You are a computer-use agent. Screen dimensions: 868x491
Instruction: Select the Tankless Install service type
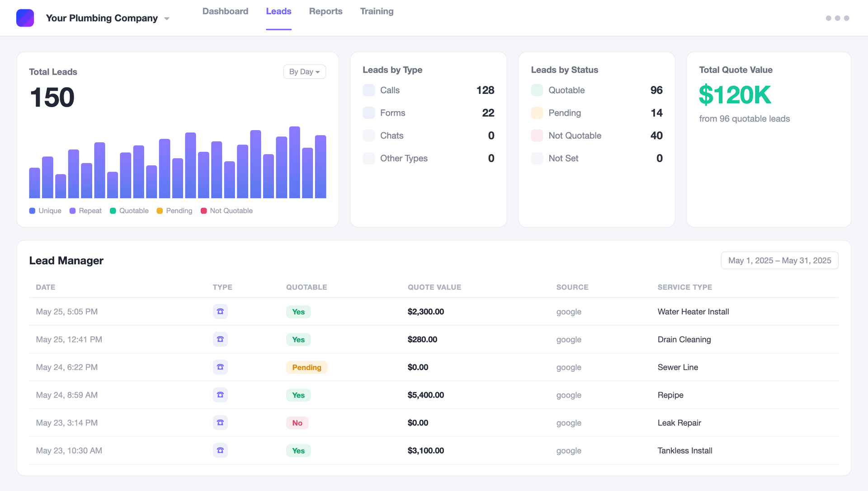(x=685, y=450)
